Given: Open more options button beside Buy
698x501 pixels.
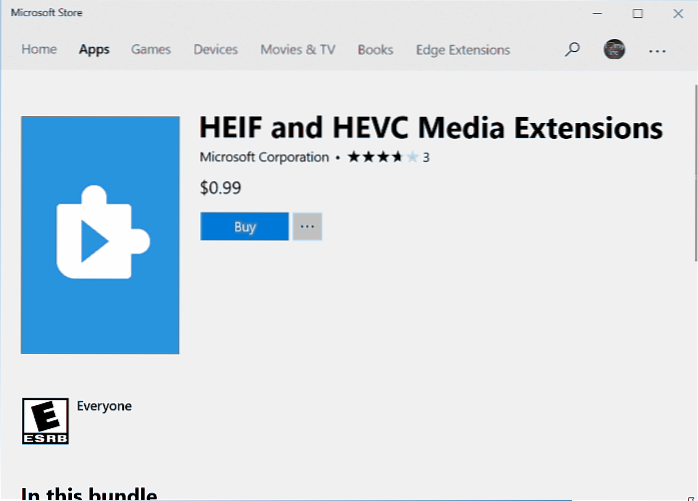Looking at the screenshot, I should 307,227.
